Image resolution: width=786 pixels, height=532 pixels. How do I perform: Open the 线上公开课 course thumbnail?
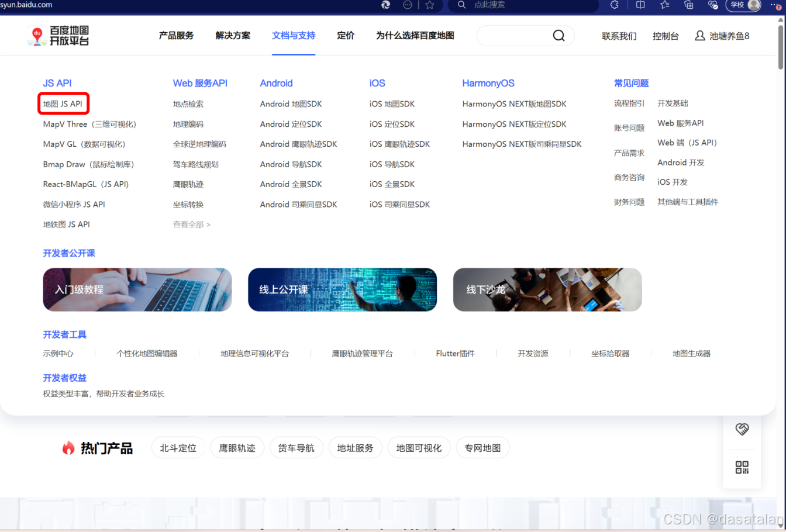[x=342, y=289]
